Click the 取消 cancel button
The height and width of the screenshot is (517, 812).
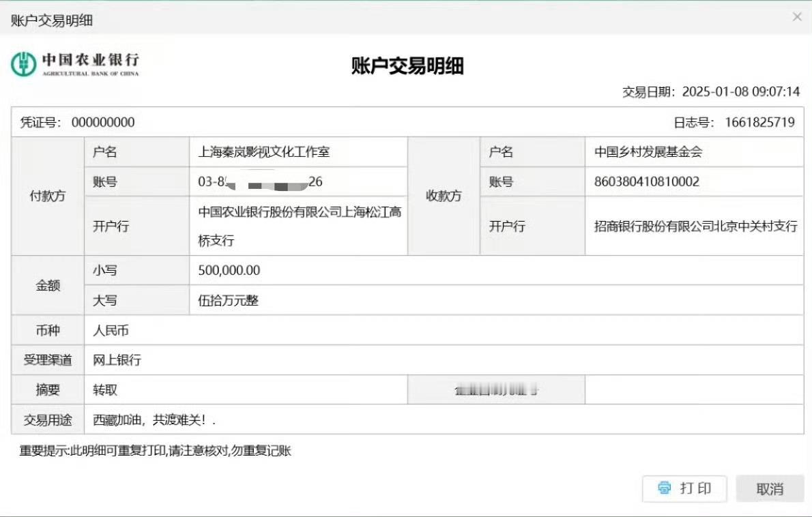(x=770, y=488)
